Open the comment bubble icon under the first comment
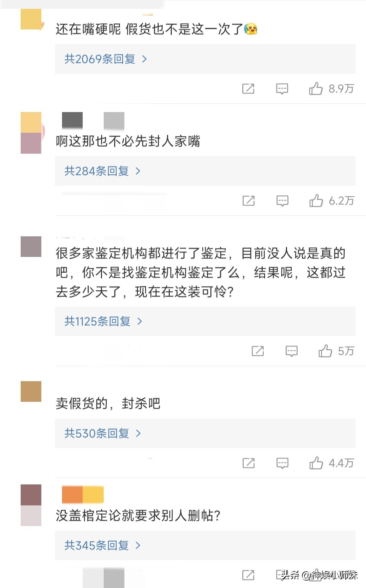The image size is (366, 588). (282, 89)
